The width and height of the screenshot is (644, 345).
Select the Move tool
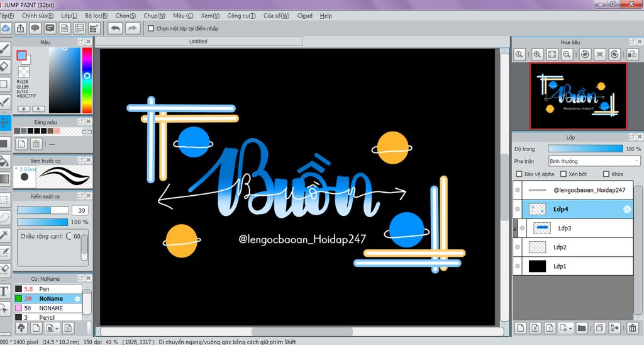(4, 123)
